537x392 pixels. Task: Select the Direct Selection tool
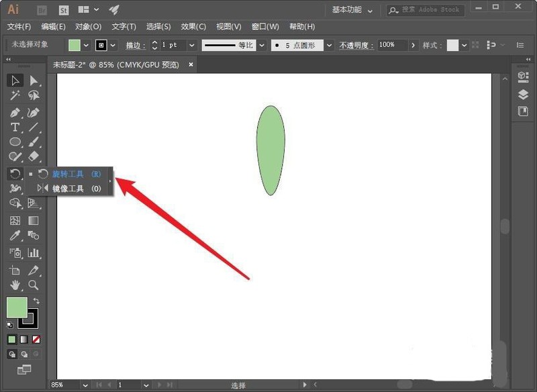[34, 81]
